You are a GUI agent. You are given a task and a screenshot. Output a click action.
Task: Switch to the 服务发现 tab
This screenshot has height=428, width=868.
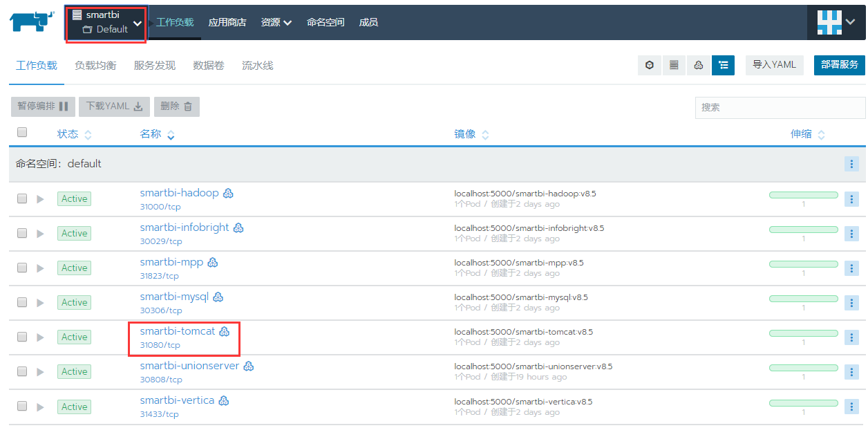click(x=155, y=66)
